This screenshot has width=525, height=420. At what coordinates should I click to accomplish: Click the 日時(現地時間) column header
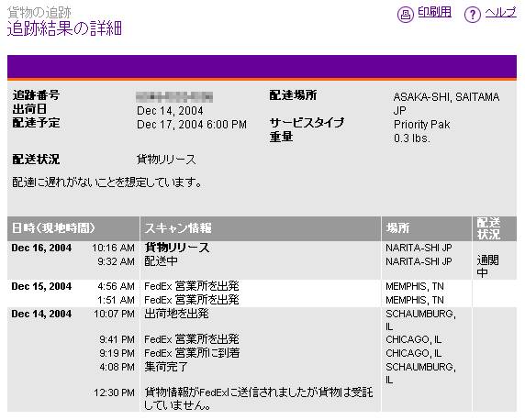[73, 228]
